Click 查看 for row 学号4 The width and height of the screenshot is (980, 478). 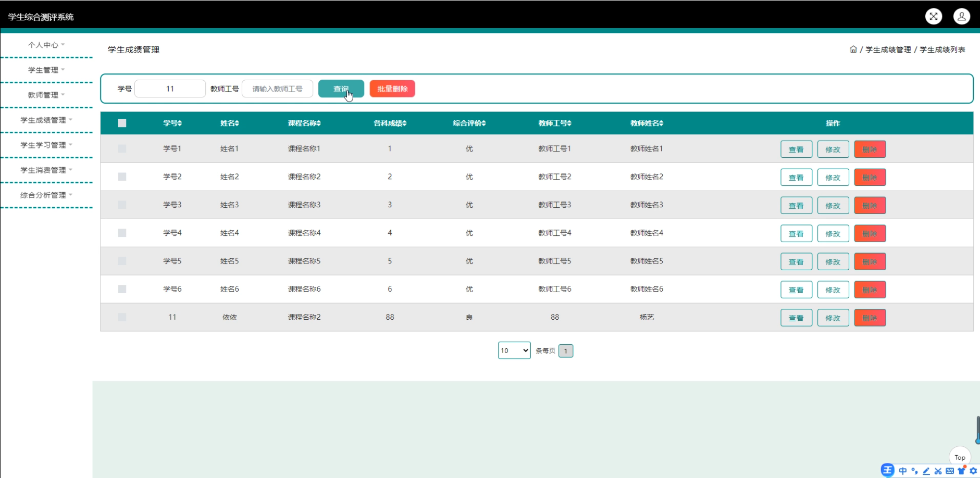pos(796,234)
